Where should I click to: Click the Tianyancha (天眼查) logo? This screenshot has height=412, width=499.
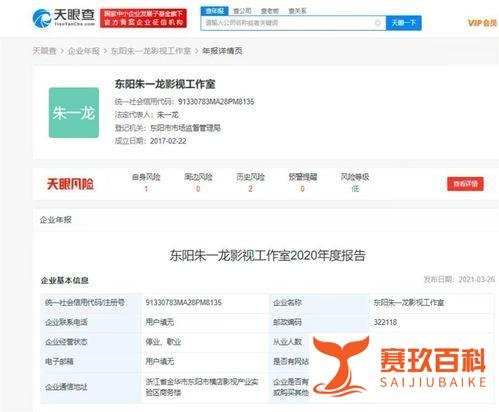[64, 18]
